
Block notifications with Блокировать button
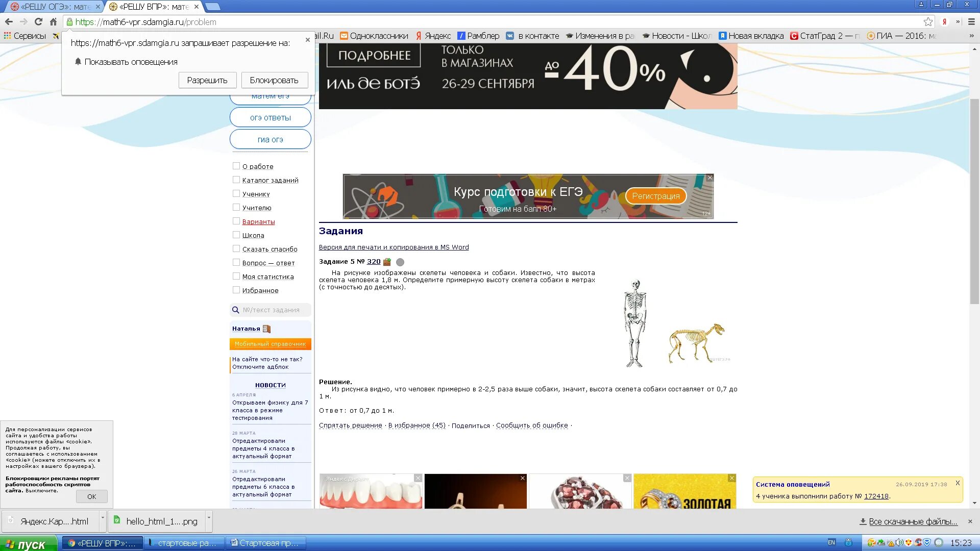[274, 80]
